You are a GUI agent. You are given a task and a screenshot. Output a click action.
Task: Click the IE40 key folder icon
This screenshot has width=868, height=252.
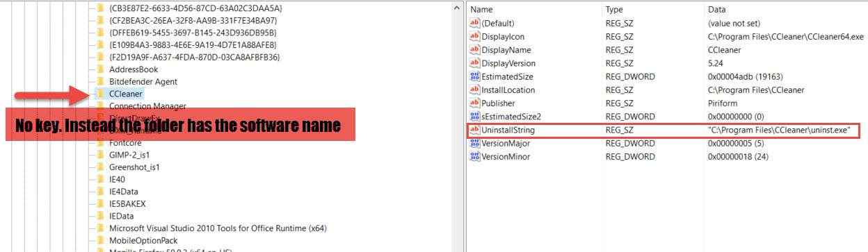click(100, 179)
